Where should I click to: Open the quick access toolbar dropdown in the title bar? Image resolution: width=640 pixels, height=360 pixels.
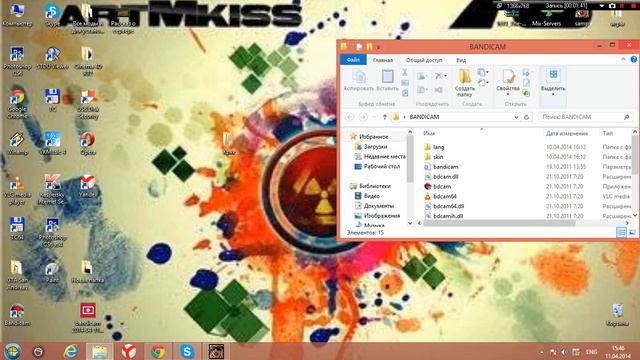tap(378, 47)
